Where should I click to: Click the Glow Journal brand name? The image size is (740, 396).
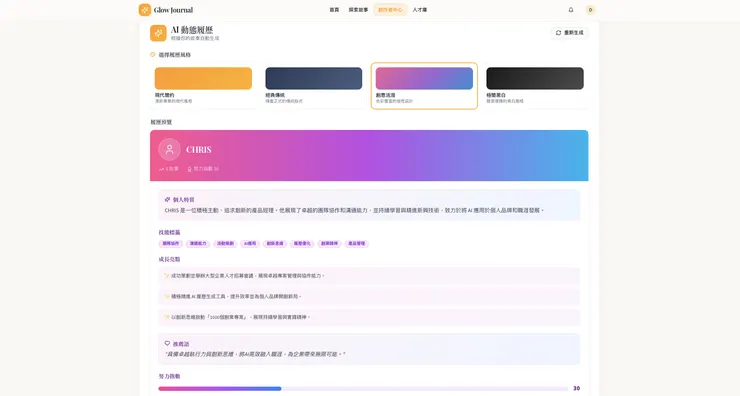point(173,10)
